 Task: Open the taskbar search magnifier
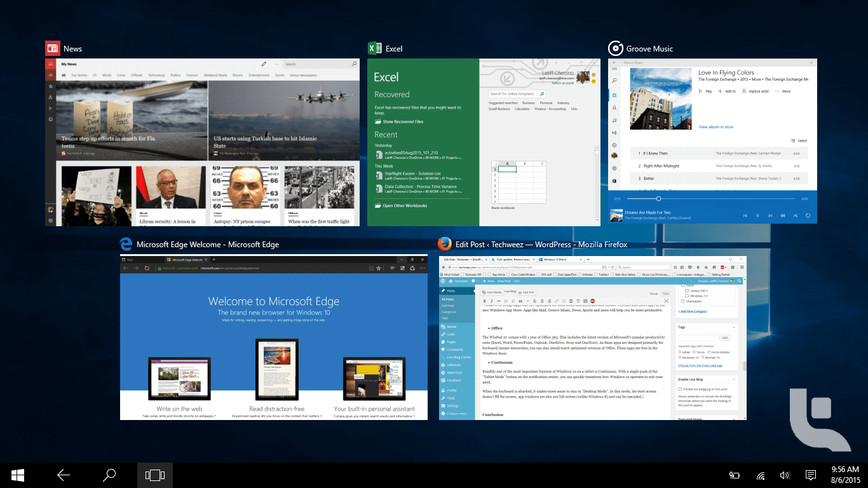point(109,475)
